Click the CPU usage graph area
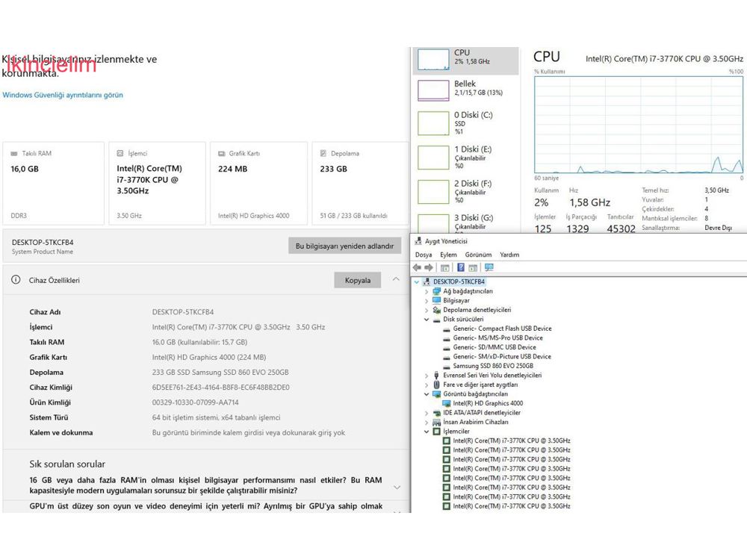Screen dimensions: 747x560 pyautogui.click(x=639, y=124)
